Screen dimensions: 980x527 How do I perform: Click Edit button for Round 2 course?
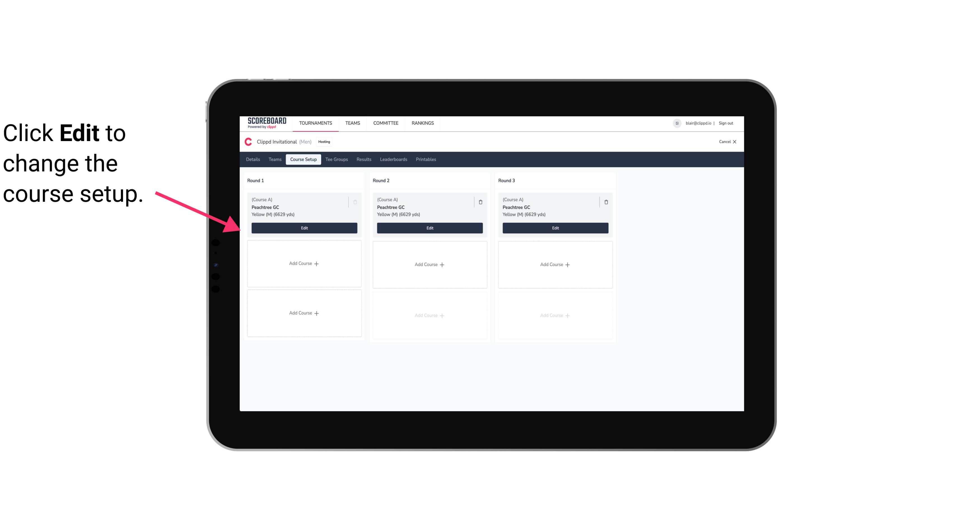pos(429,228)
